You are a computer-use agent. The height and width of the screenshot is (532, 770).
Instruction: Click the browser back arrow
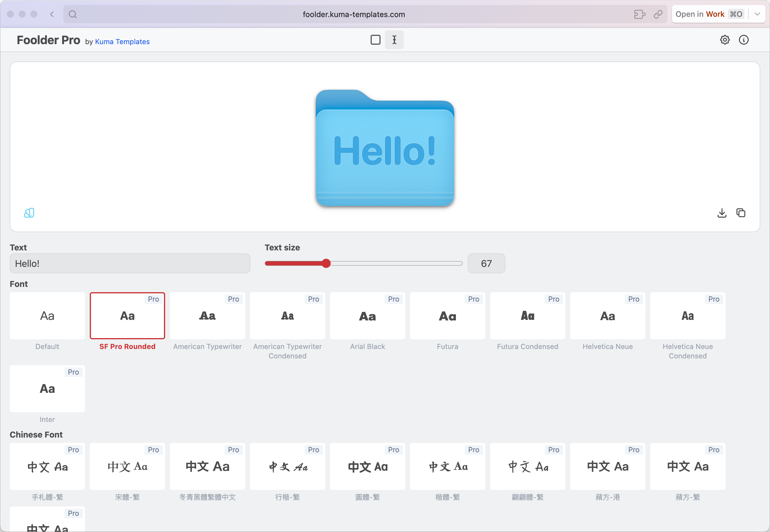pyautogui.click(x=52, y=14)
